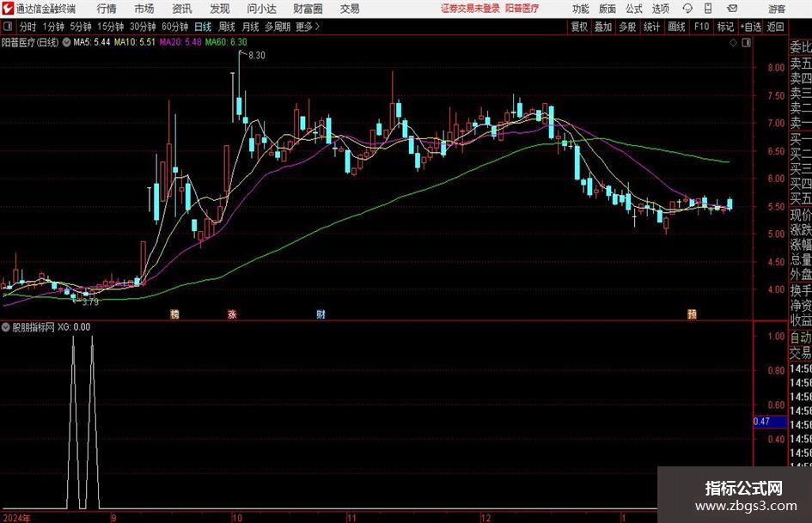Open the 选项 menu
Image resolution: width=812 pixels, height=523 pixels.
660,9
